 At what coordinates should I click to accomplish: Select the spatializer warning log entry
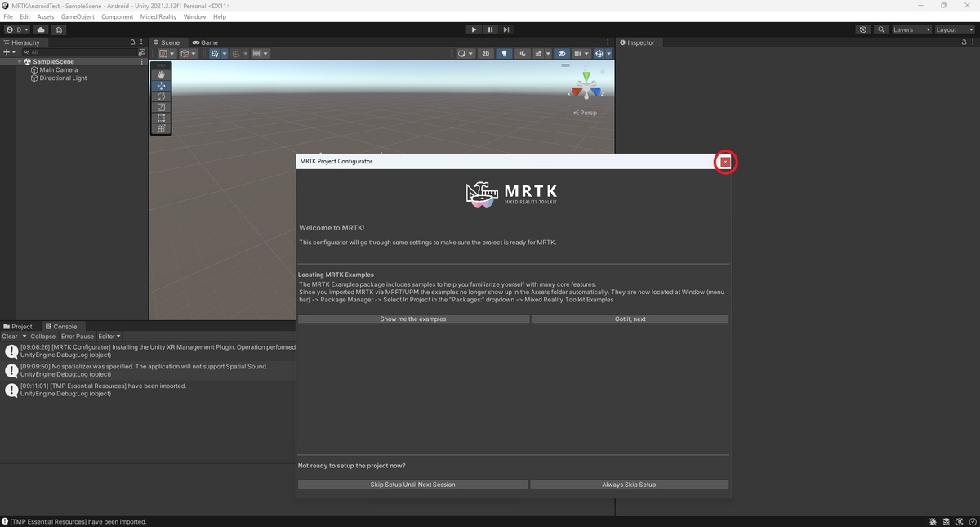click(148, 370)
